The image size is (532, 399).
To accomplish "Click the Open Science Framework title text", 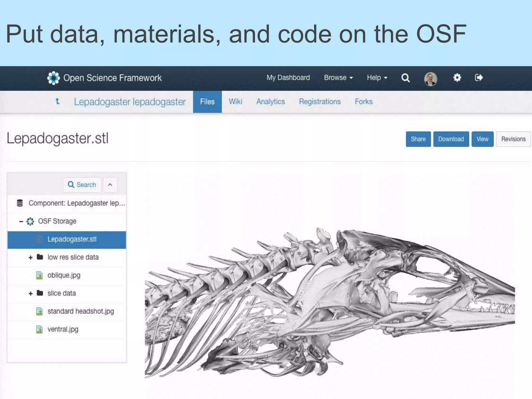I will (112, 78).
